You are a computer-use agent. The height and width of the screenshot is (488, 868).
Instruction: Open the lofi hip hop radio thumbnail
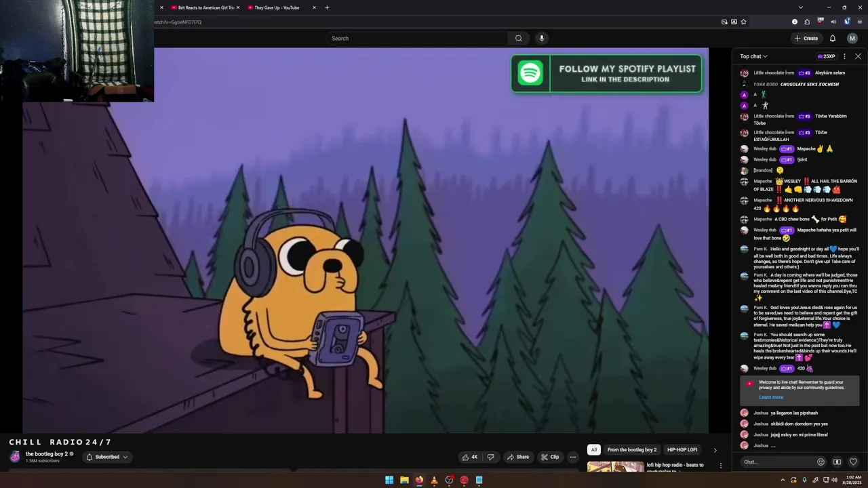pyautogui.click(x=616, y=466)
